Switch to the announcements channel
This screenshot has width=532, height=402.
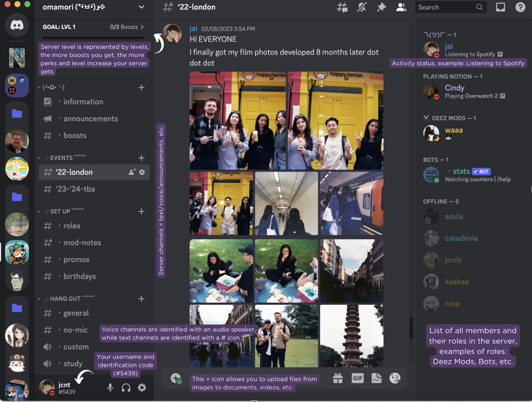[90, 119]
